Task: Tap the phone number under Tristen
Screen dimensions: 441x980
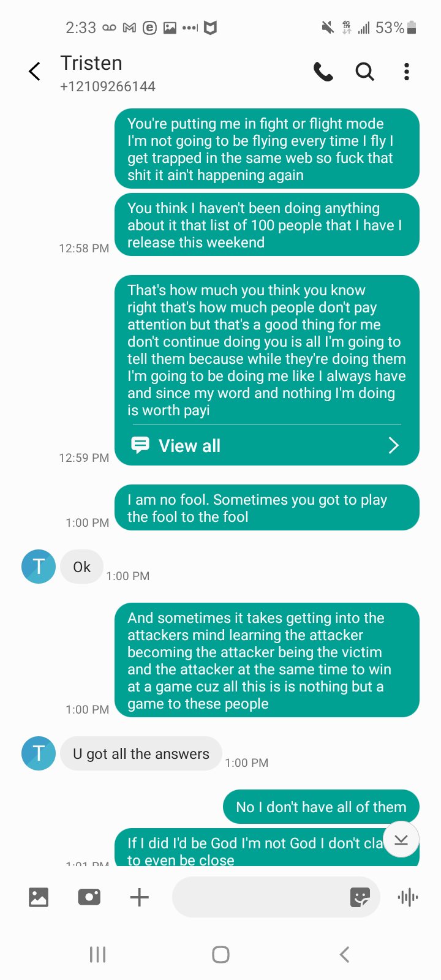Action: click(x=108, y=86)
